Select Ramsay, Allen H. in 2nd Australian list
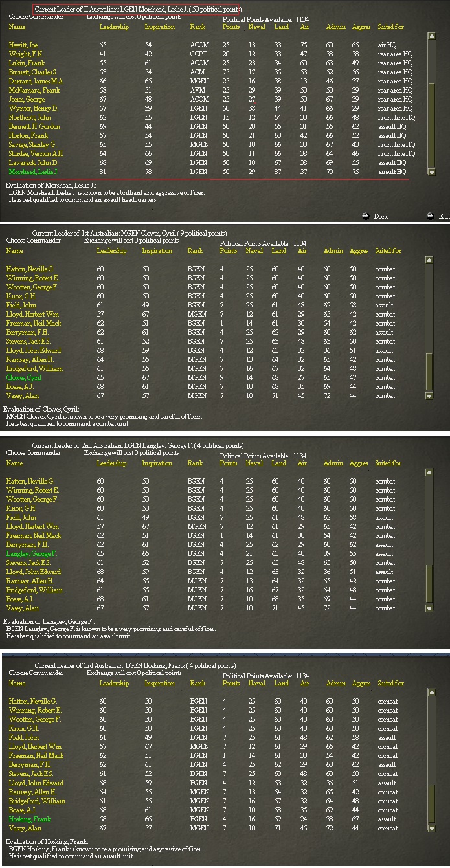 (x=30, y=581)
